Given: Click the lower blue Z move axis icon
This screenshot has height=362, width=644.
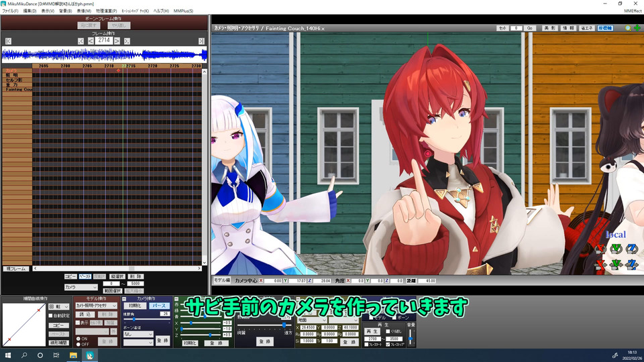Looking at the screenshot, I should pyautogui.click(x=631, y=265).
